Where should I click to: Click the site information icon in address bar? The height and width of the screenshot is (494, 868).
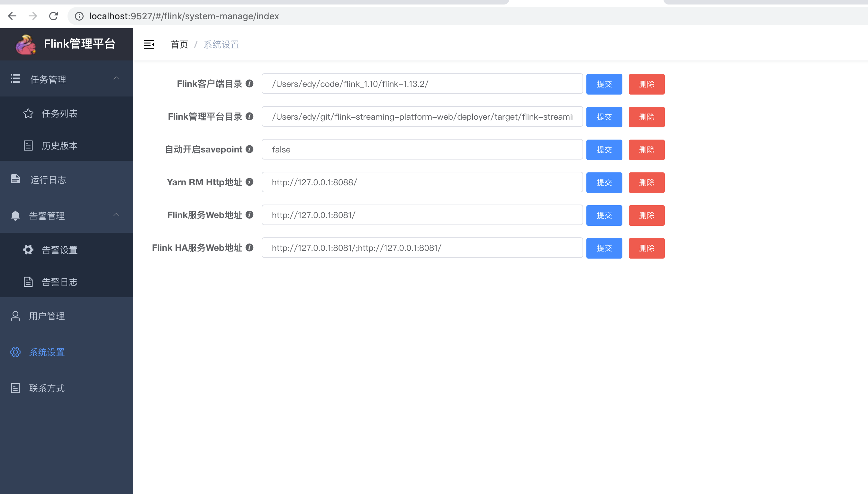point(79,16)
